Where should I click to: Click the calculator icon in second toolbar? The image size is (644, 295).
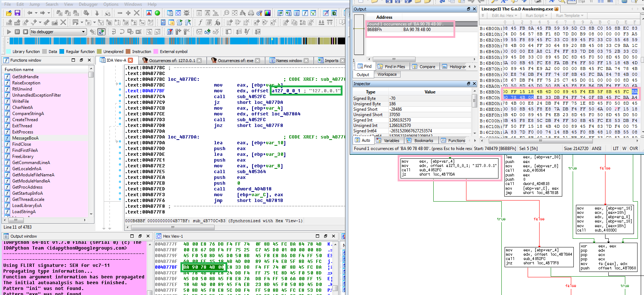point(163,22)
